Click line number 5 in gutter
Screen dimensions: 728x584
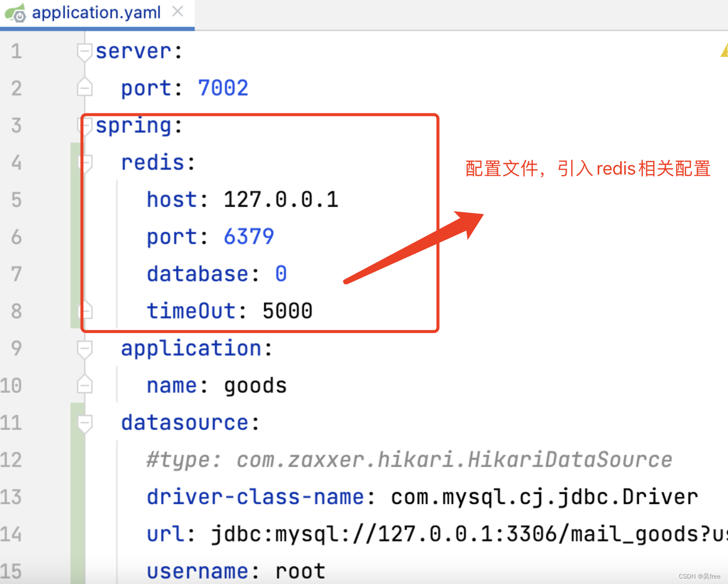[17, 200]
